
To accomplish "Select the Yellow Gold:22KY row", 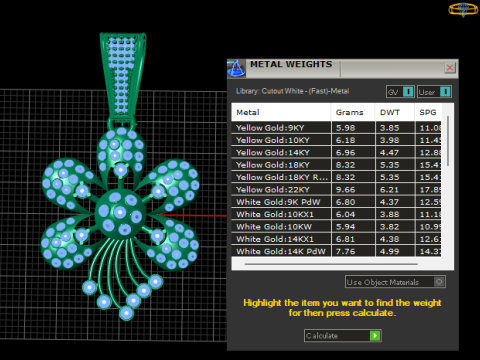I will (x=336, y=189).
